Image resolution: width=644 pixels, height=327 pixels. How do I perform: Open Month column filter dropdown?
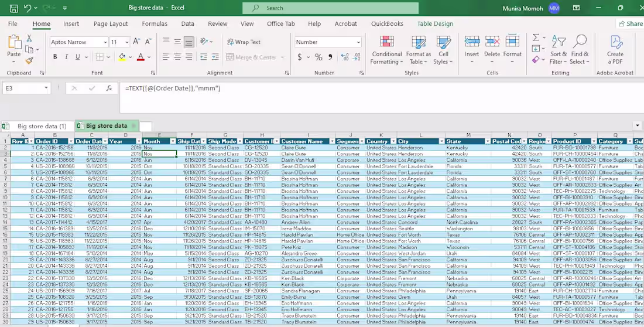pyautogui.click(x=173, y=141)
